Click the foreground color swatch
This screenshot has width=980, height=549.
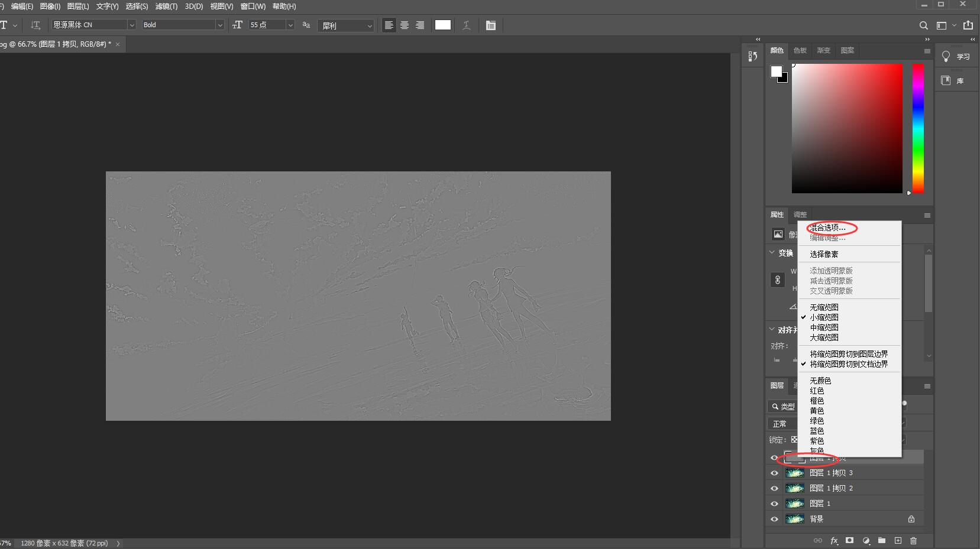pyautogui.click(x=776, y=72)
